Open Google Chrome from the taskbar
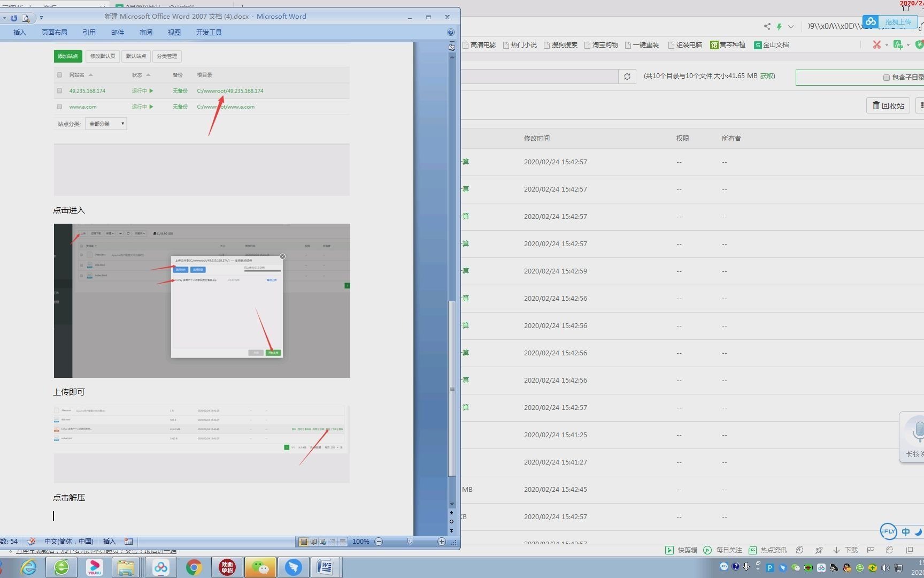The height and width of the screenshot is (578, 924). coord(194,567)
